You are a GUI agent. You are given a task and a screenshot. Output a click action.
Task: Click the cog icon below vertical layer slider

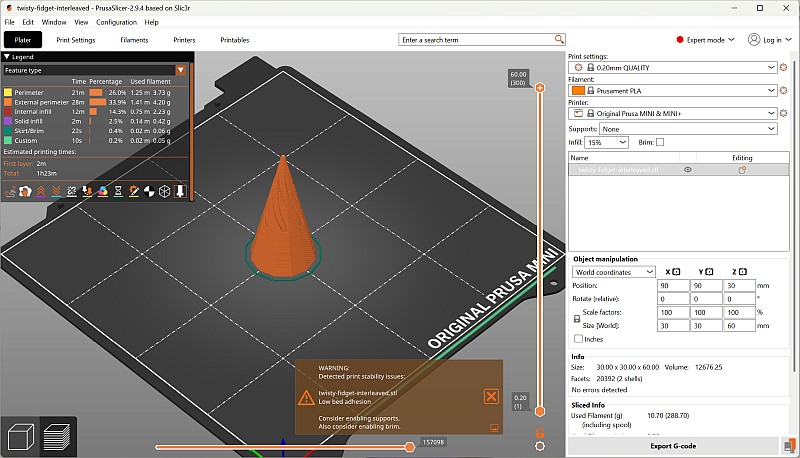tap(540, 445)
